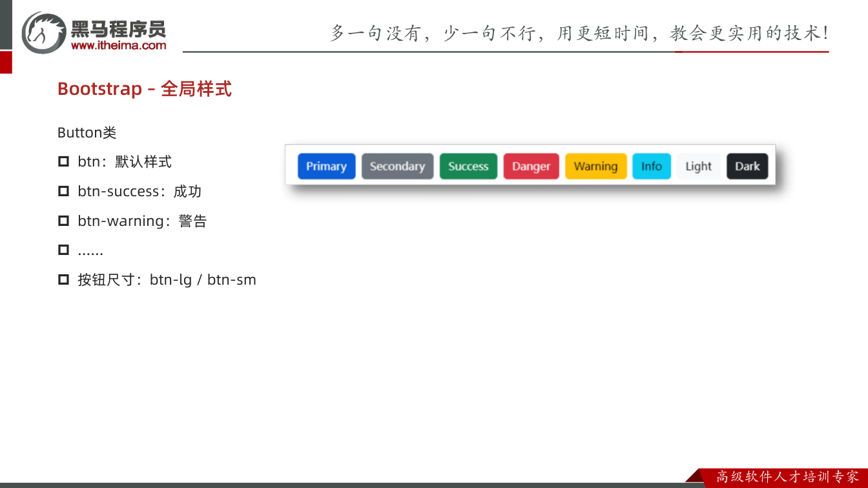Image resolution: width=868 pixels, height=488 pixels.
Task: Click the 'btn-warning：警告' bullet text
Action: point(142,221)
